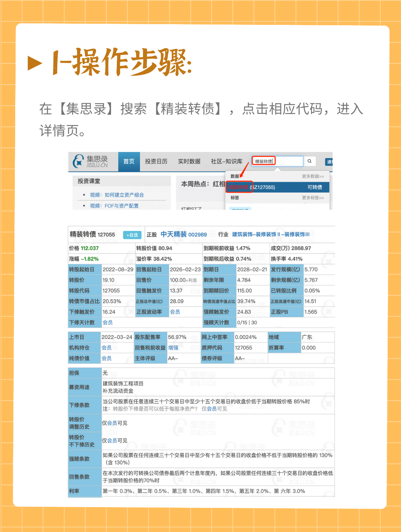Open video link 如何建立资产组合

pyautogui.click(x=117, y=195)
